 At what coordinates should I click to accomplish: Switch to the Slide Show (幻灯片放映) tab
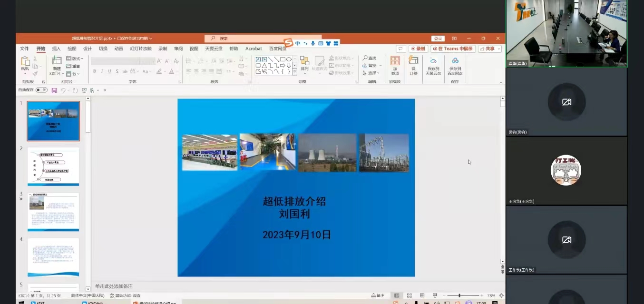(141, 49)
